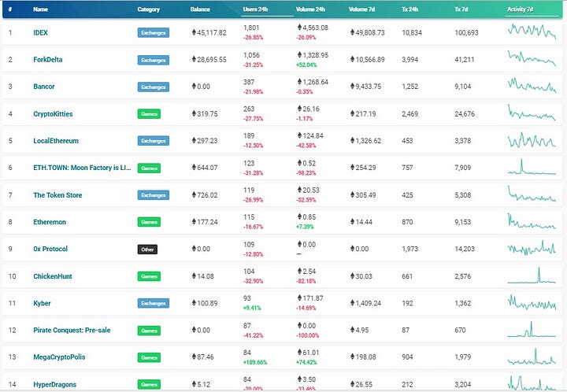Open the Bancor dapp link
567x392 pixels.
click(44, 87)
